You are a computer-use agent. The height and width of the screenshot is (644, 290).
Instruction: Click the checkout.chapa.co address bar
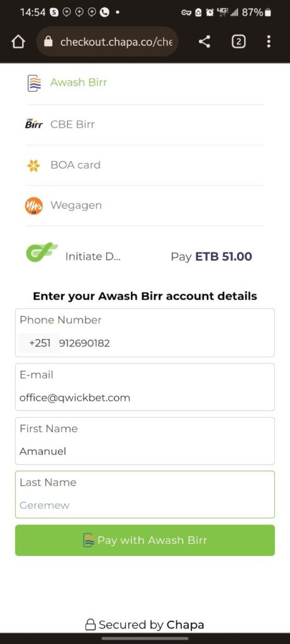click(x=107, y=42)
